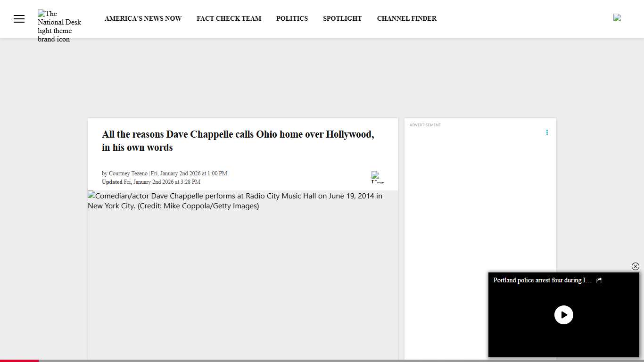Click the share icon on the video overlay
This screenshot has width=644, height=362.
pos(599,280)
